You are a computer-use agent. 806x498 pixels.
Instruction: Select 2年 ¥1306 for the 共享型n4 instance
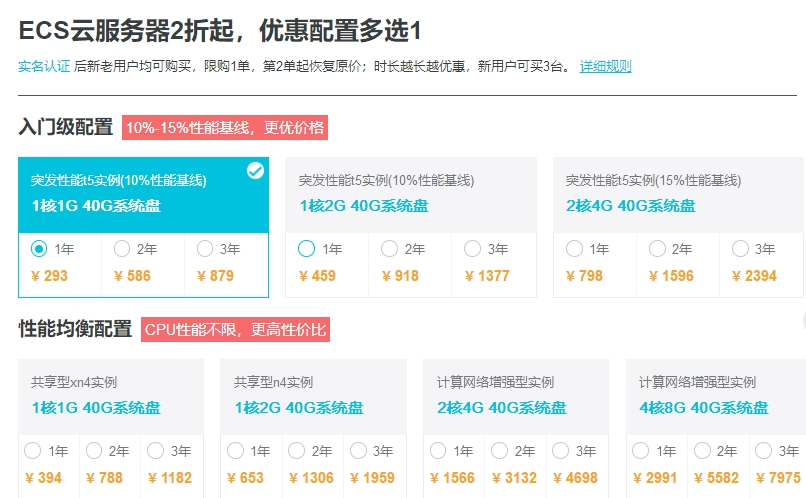coord(296,451)
